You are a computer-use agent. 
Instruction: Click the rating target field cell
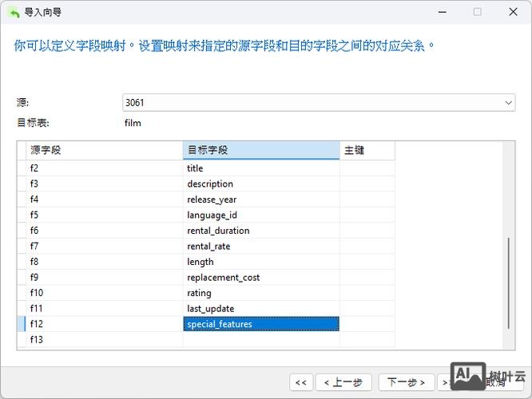[x=261, y=293]
